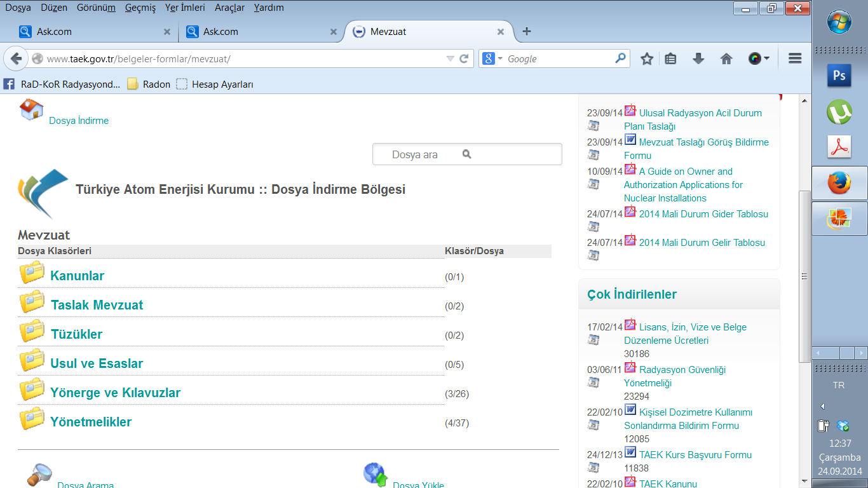Click the Dosya İndirme link
Screen dimensions: 868x488
pyautogui.click(x=79, y=120)
